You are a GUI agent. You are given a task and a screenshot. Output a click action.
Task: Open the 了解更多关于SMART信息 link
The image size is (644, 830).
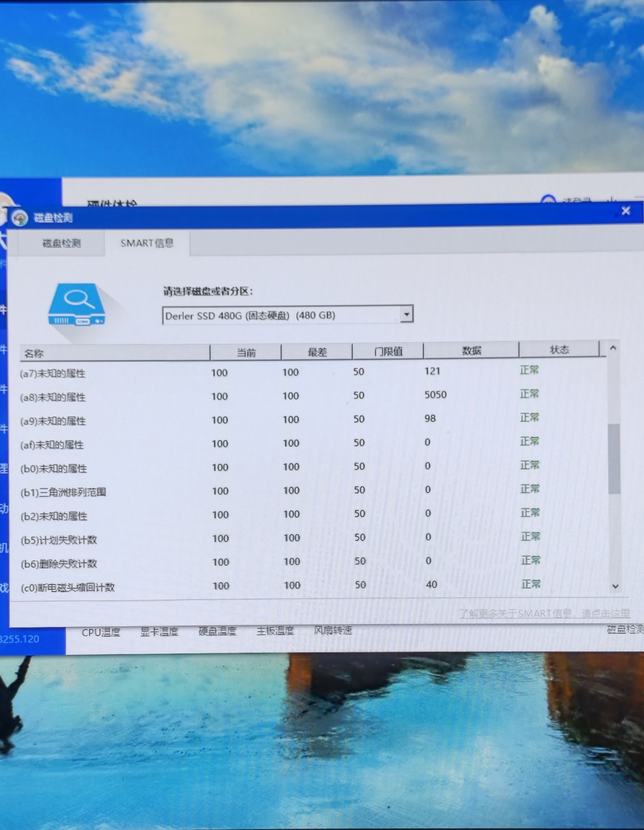[x=544, y=614]
